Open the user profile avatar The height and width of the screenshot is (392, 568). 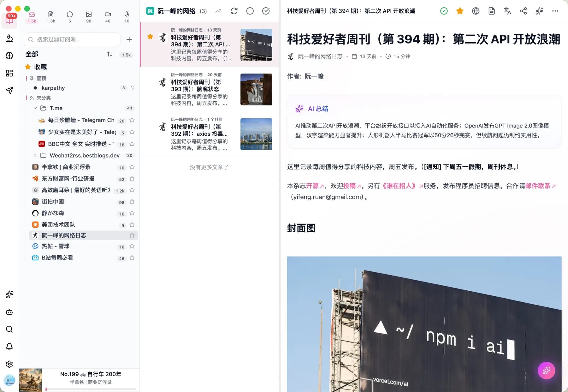(9, 380)
